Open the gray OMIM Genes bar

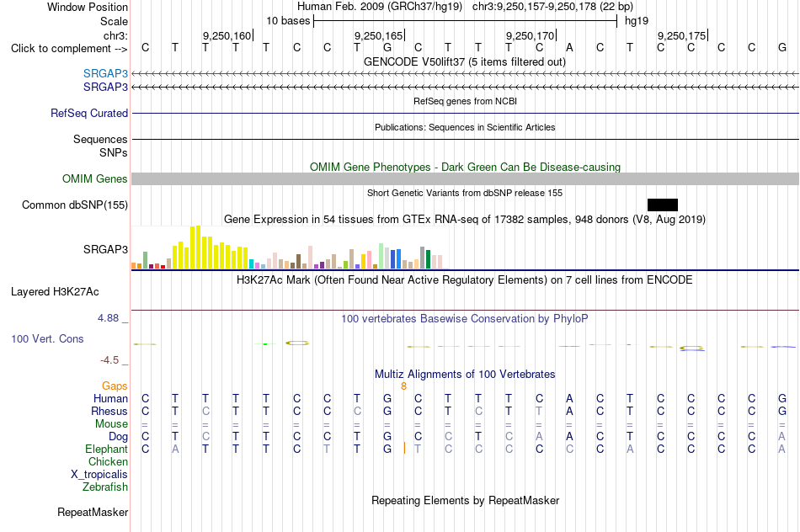click(x=465, y=178)
